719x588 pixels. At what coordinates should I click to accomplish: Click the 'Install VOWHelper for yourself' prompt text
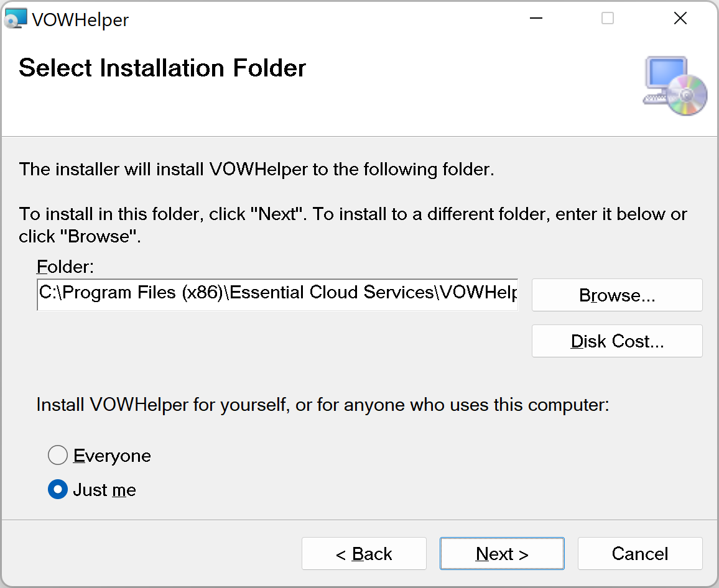(x=322, y=405)
